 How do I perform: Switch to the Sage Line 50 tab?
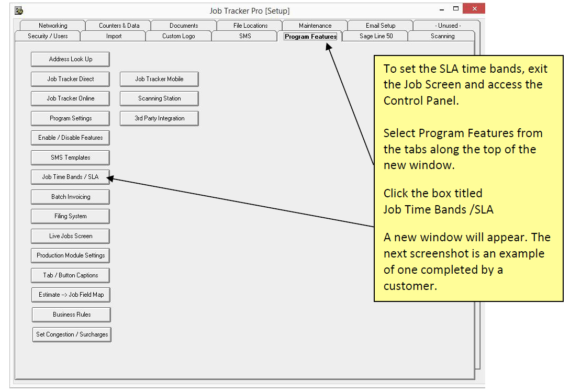click(376, 36)
